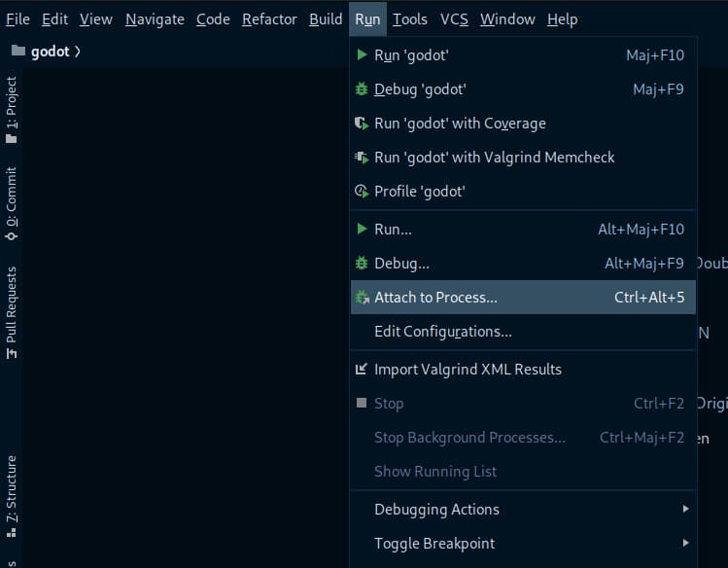Image resolution: width=728 pixels, height=568 pixels.
Task: Select Run 'godot' with Valgrind Memcheck
Action: tap(523, 158)
